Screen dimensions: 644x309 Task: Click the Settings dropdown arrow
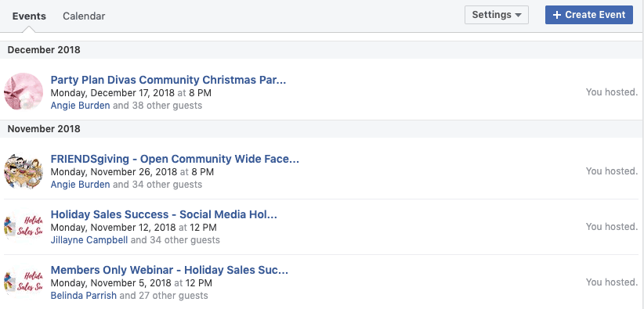518,15
